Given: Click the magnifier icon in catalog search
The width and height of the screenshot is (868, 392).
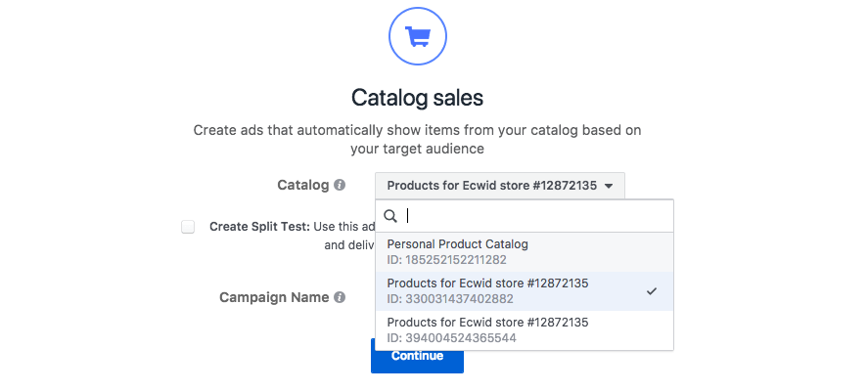Looking at the screenshot, I should (x=390, y=216).
